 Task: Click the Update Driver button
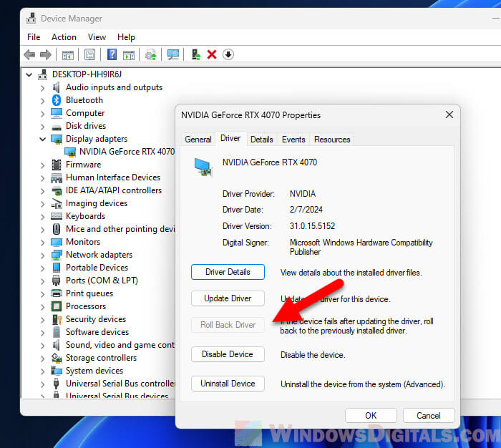click(x=228, y=298)
